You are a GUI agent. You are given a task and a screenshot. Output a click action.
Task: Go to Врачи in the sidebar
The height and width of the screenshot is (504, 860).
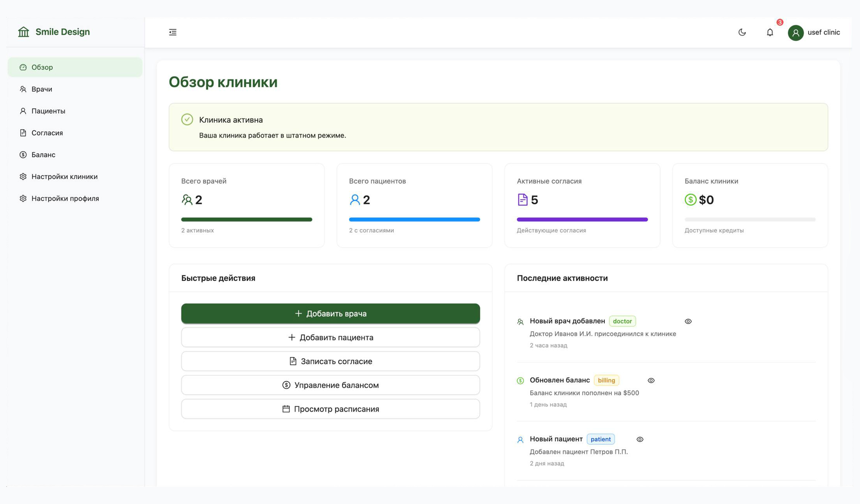coord(42,89)
